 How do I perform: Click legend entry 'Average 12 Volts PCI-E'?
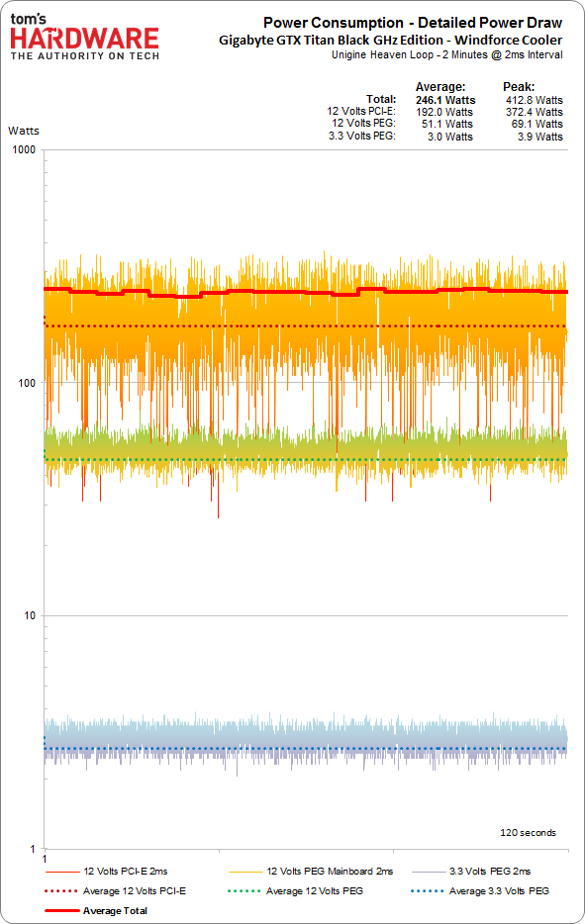(x=115, y=891)
